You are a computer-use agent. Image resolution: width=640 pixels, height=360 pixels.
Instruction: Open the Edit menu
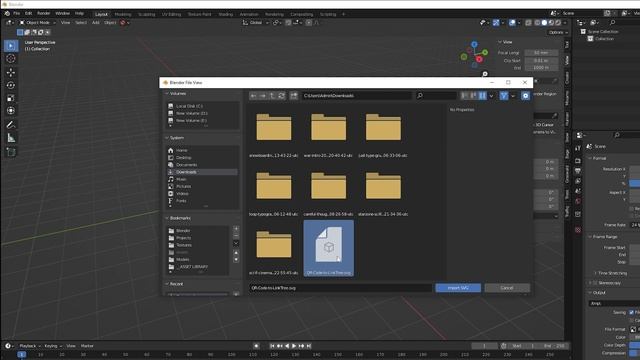(x=28, y=13)
